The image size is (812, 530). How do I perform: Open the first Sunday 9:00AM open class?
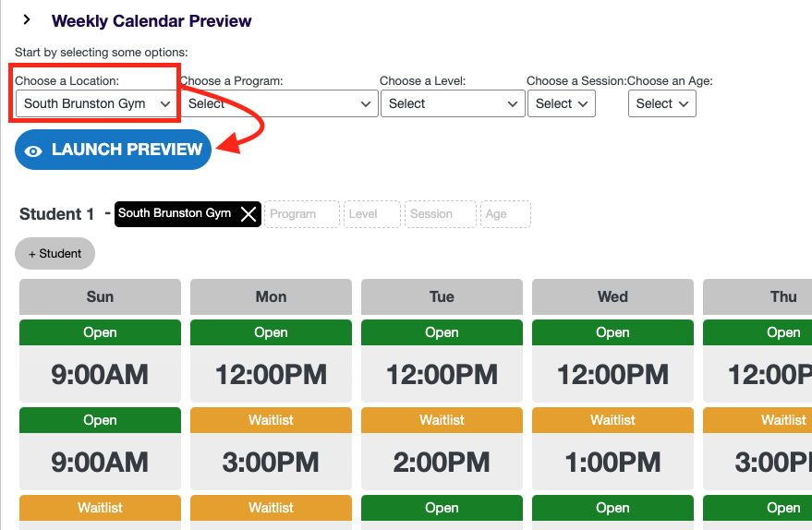coord(100,374)
